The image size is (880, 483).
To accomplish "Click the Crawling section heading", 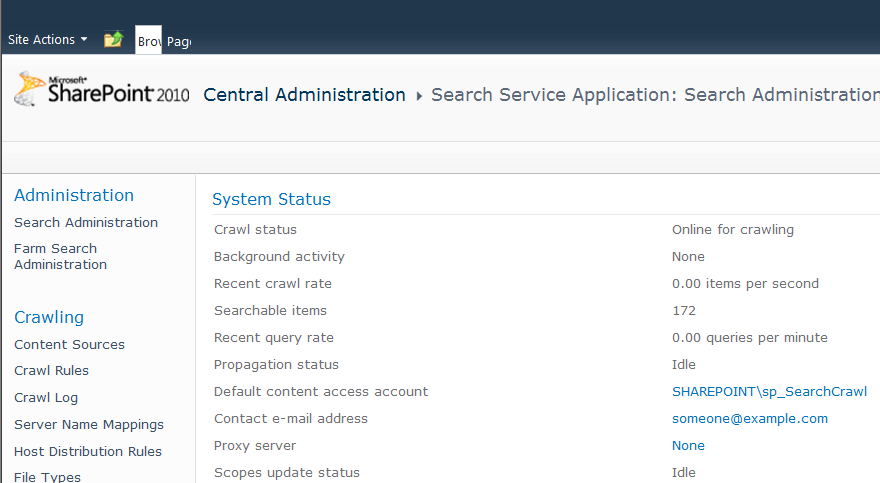I will tap(49, 318).
